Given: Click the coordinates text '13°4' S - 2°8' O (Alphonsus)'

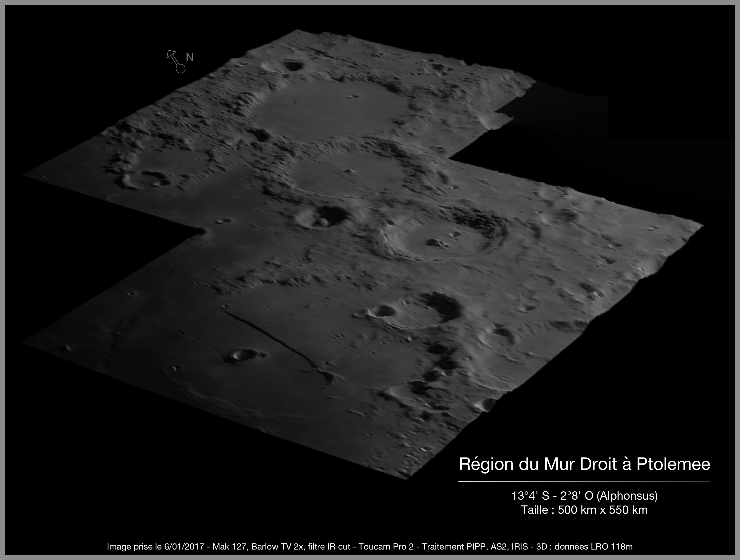Looking at the screenshot, I should click(x=584, y=495).
